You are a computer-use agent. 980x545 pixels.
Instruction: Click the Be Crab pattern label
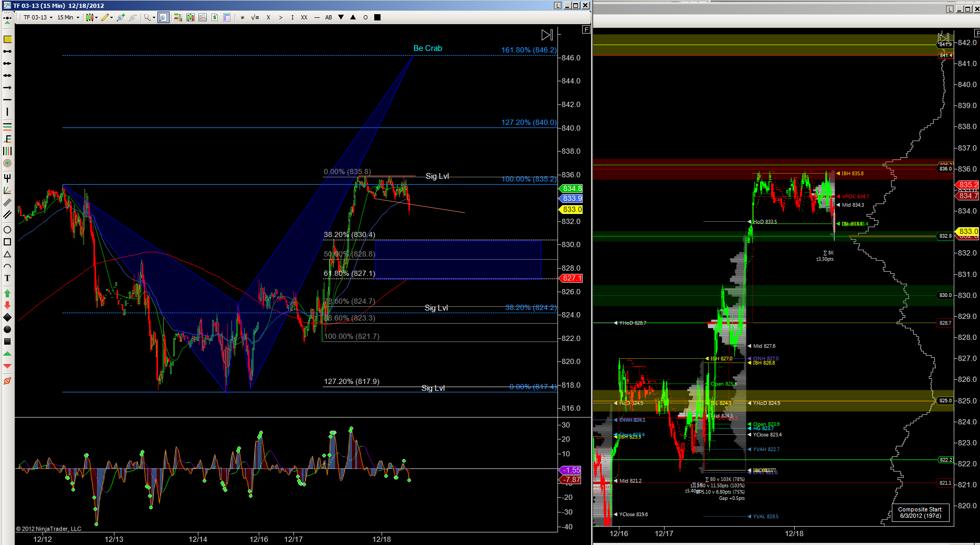tap(427, 48)
